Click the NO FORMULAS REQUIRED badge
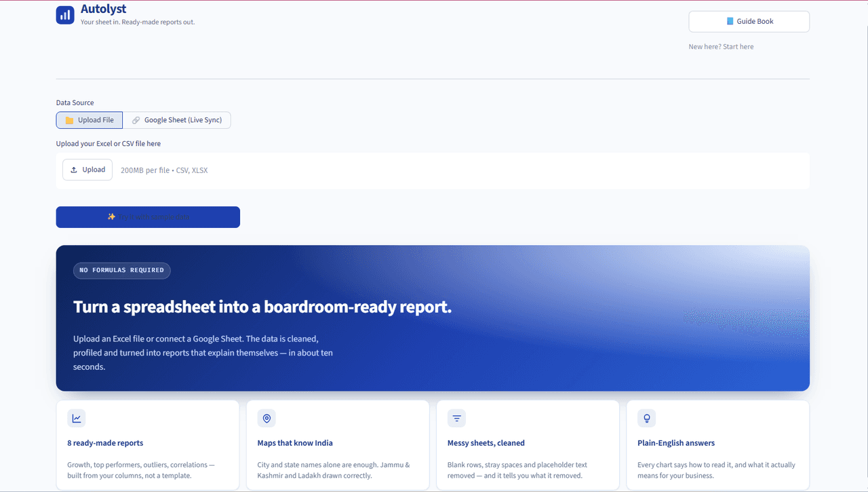 pyautogui.click(x=122, y=270)
